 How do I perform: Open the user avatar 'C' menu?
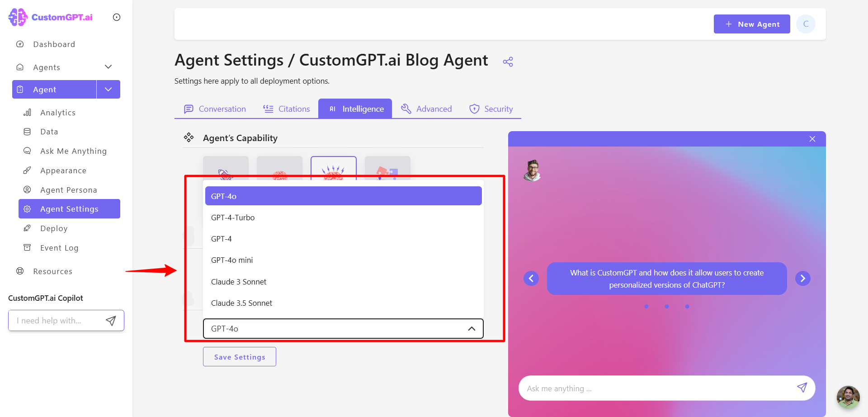pyautogui.click(x=806, y=24)
